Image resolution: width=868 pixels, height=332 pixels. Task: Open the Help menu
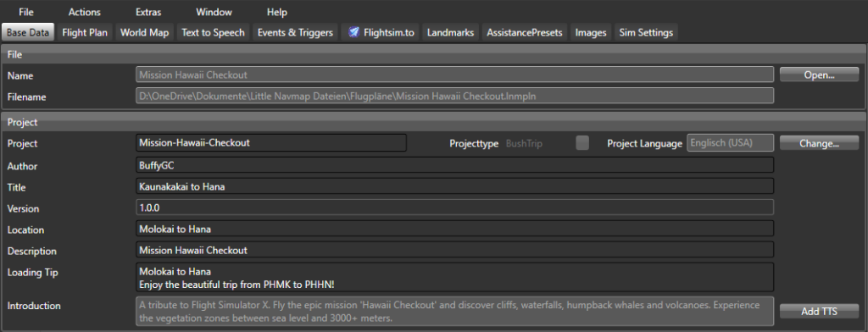click(277, 12)
